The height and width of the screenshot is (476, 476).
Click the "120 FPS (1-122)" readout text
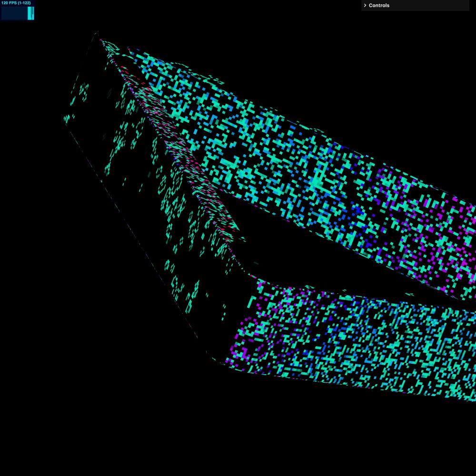16,3
